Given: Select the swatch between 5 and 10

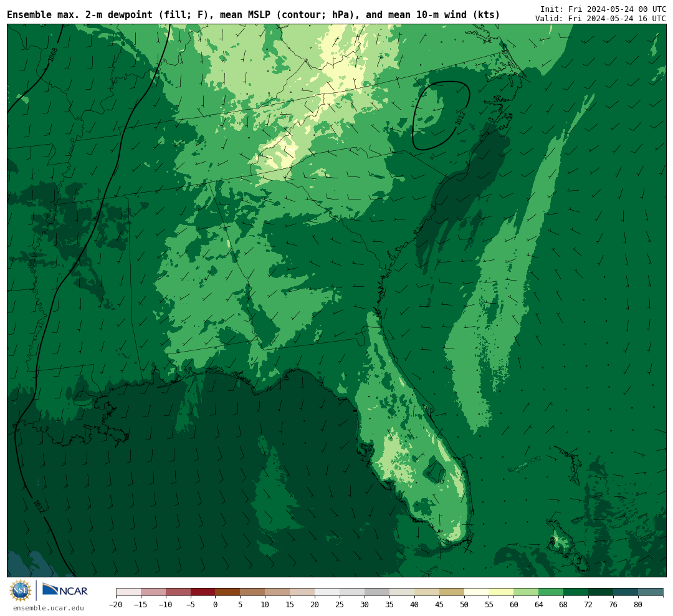Looking at the screenshot, I should click(x=253, y=592).
